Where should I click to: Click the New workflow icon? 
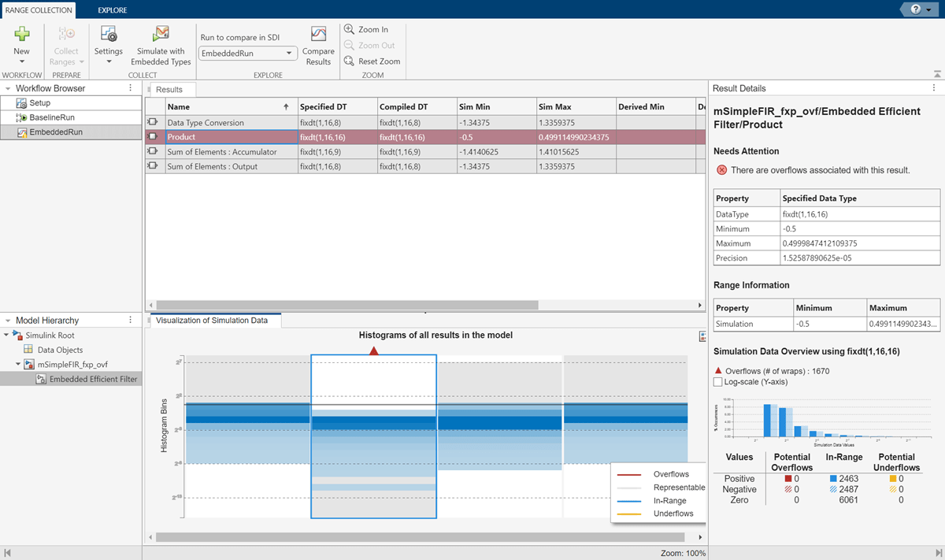tap(22, 35)
